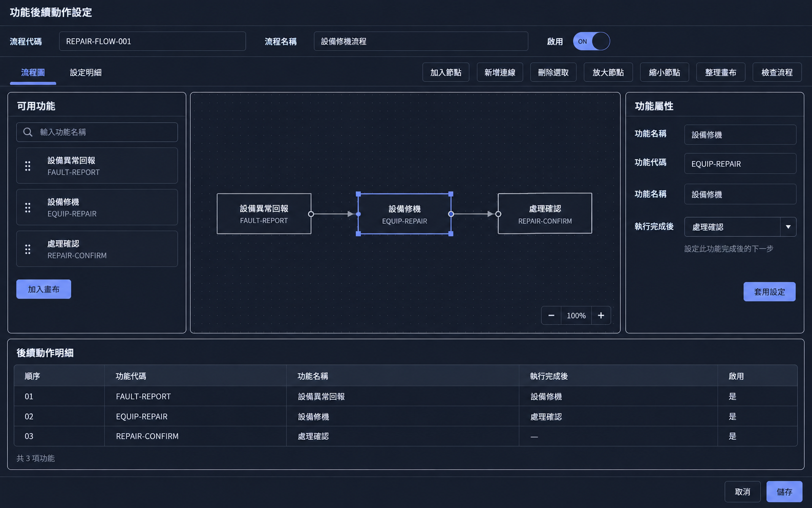This screenshot has width=812, height=508.
Task: Toggle the 啟用 ON switch off
Action: [591, 41]
